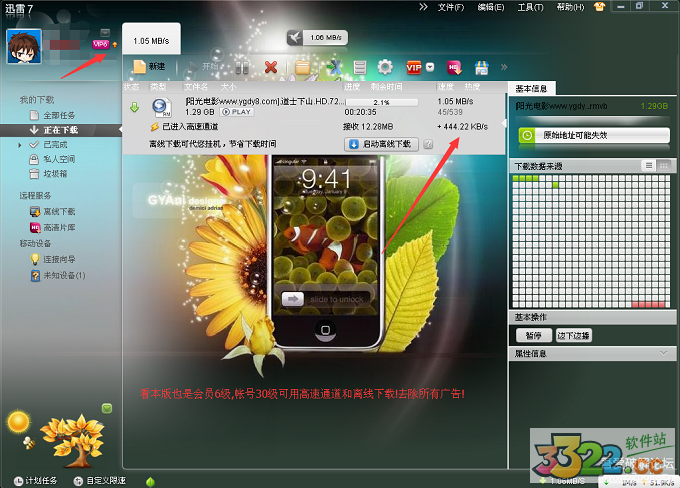Expand the 已完成 tree arrow

tap(20, 145)
